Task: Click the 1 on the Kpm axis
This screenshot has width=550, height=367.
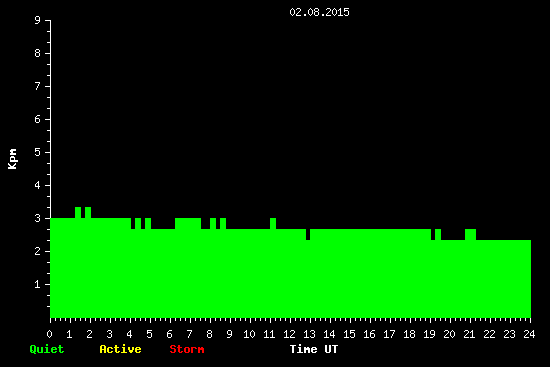Action: [38, 284]
